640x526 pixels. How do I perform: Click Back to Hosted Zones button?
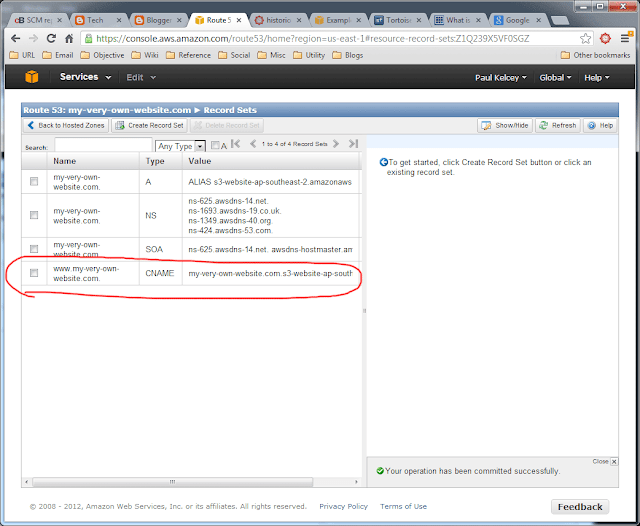pos(66,125)
